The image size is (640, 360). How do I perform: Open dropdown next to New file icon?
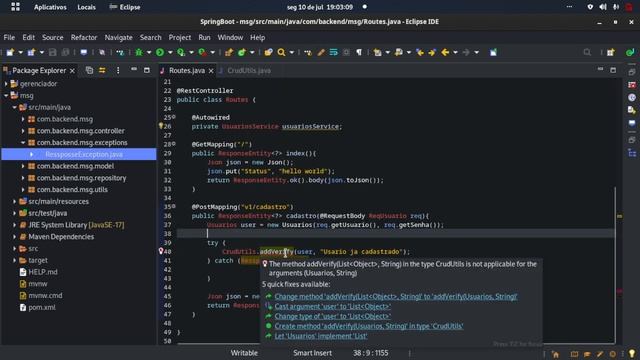pos(20,52)
